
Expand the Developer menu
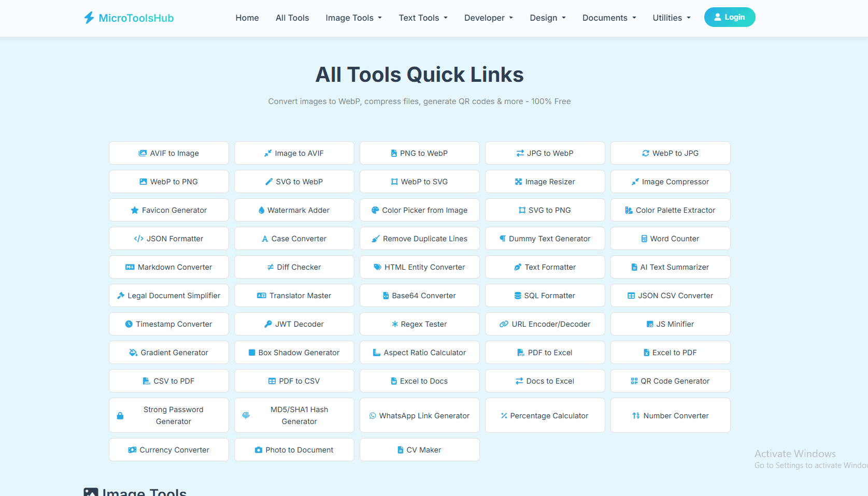[488, 18]
